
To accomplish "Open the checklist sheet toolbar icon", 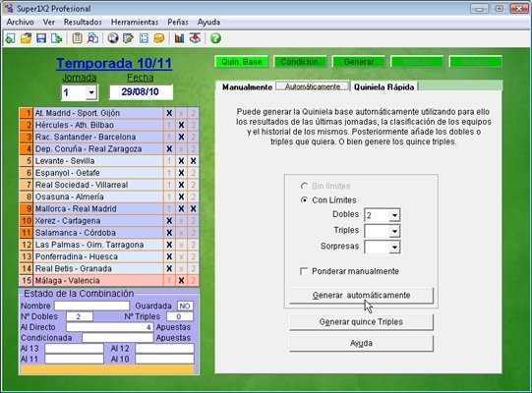I will (144, 38).
